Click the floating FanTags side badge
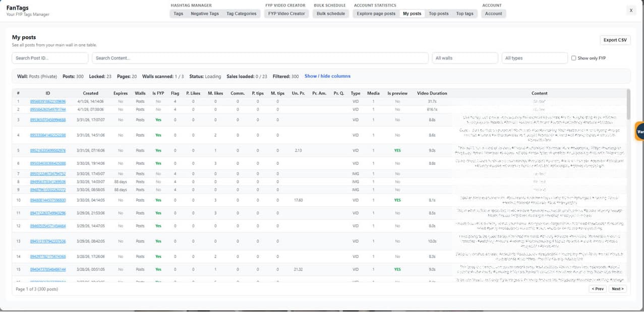Image resolution: width=644 pixels, height=312 pixels. 639,131
